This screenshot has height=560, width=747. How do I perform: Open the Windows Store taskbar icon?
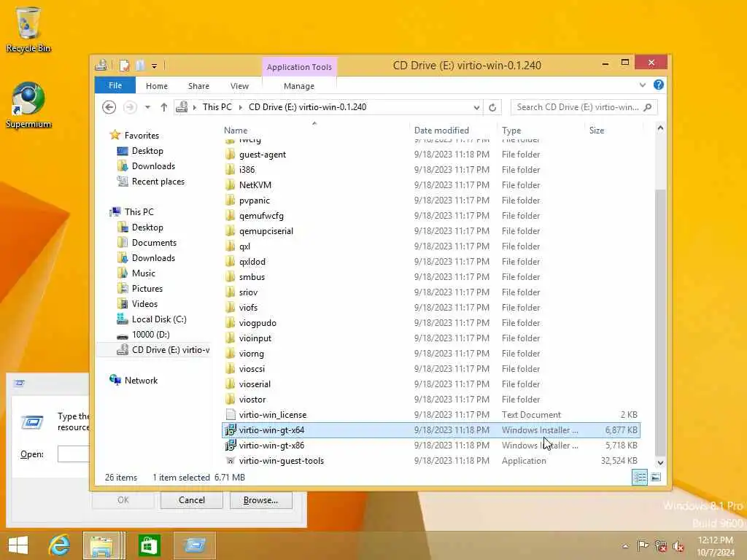pyautogui.click(x=150, y=545)
